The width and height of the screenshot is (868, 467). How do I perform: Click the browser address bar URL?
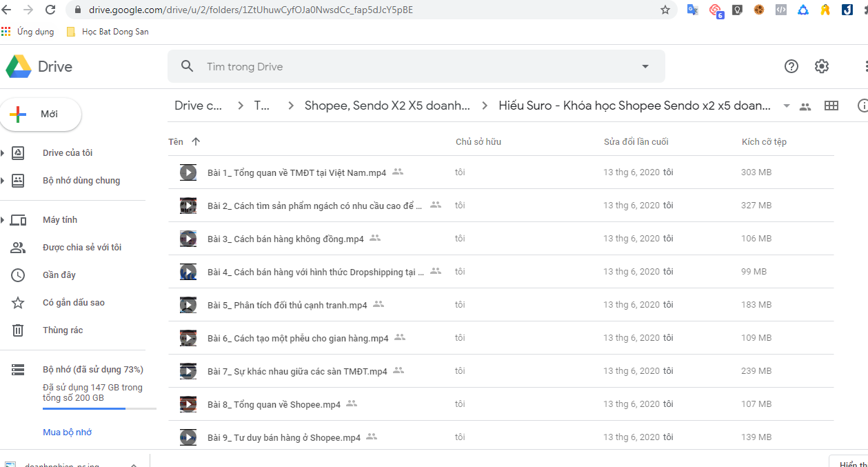pos(251,10)
